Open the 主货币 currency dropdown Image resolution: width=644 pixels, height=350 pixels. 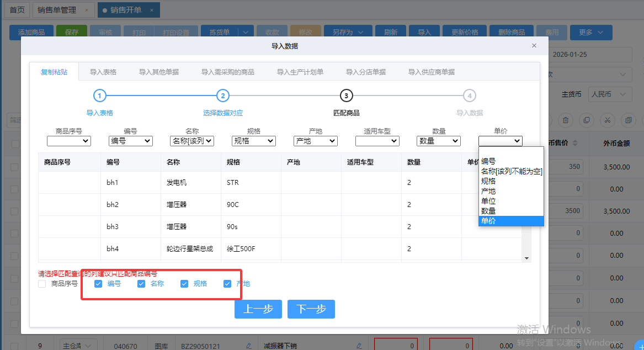(x=610, y=94)
